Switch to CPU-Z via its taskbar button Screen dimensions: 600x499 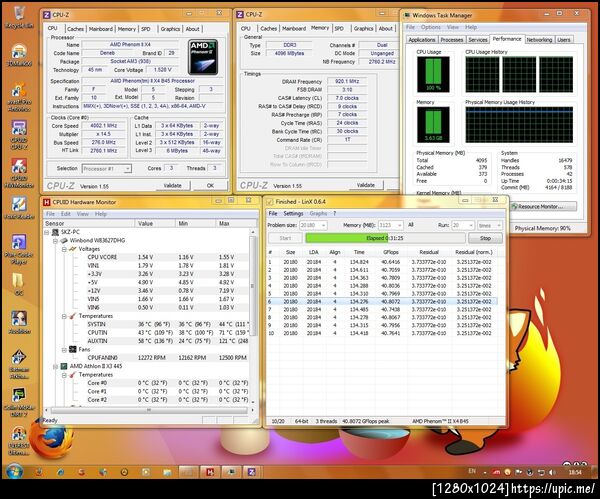(251, 472)
